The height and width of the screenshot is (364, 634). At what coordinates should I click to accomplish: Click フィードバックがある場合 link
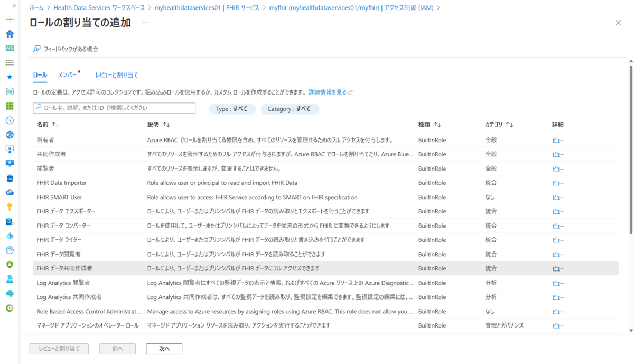pos(71,49)
